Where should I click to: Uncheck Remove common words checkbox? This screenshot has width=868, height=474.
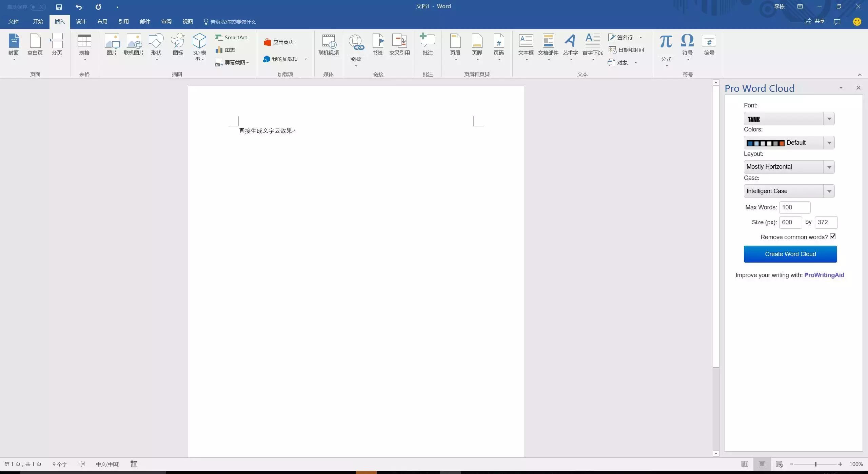(833, 236)
